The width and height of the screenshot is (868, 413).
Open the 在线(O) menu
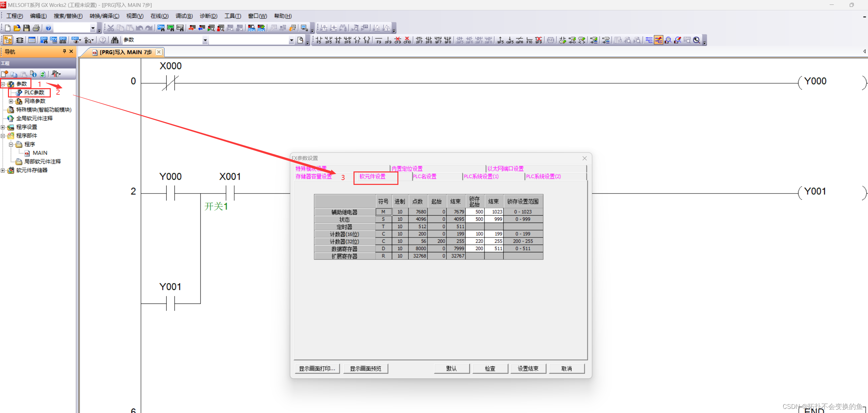(x=159, y=16)
